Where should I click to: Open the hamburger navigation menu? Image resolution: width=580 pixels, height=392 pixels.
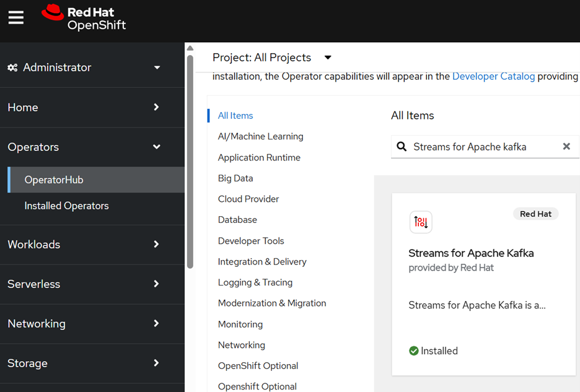point(15,17)
